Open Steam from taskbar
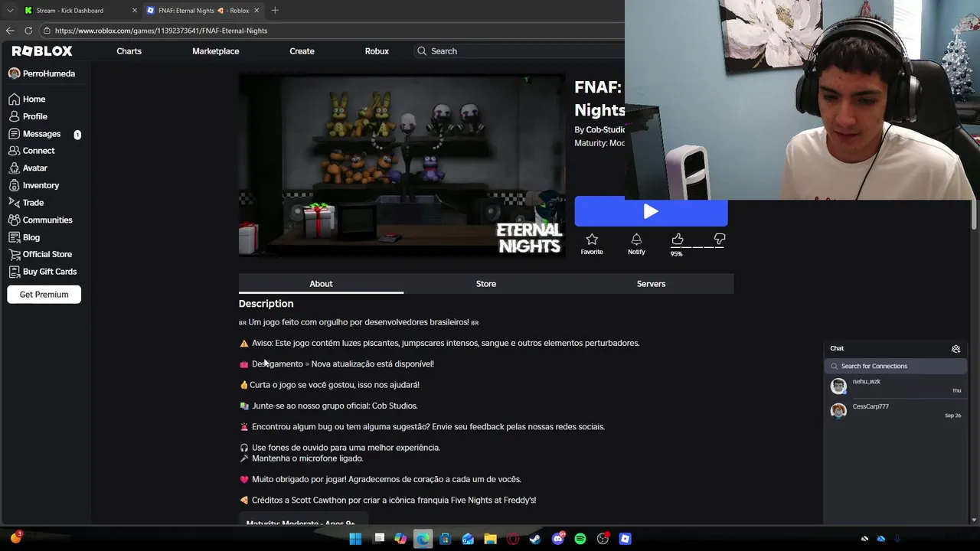980x551 pixels. 534,539
